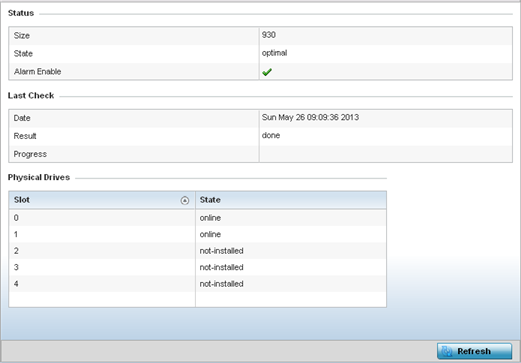
Task: Click the Alarm Enable green checkmark
Action: (x=267, y=72)
